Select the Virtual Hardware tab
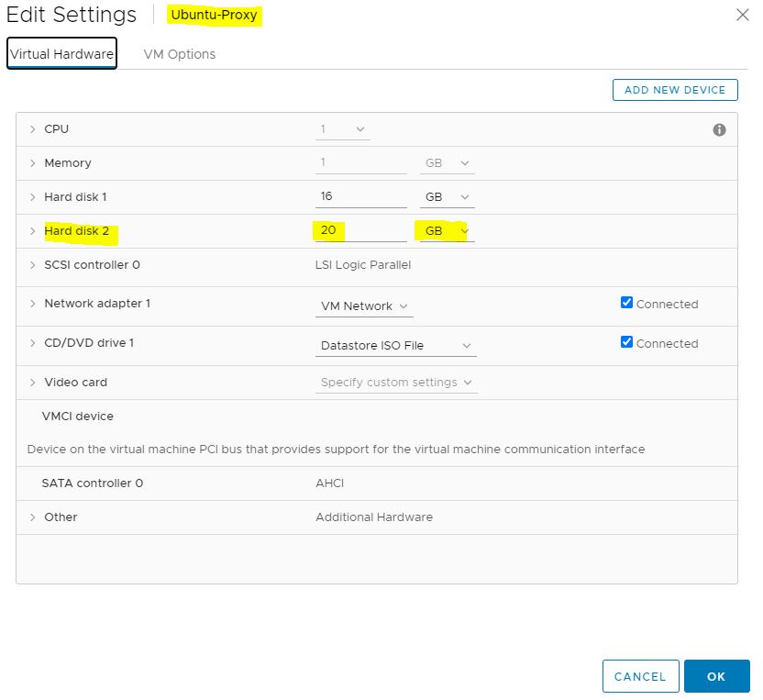The width and height of the screenshot is (763, 700). click(61, 53)
